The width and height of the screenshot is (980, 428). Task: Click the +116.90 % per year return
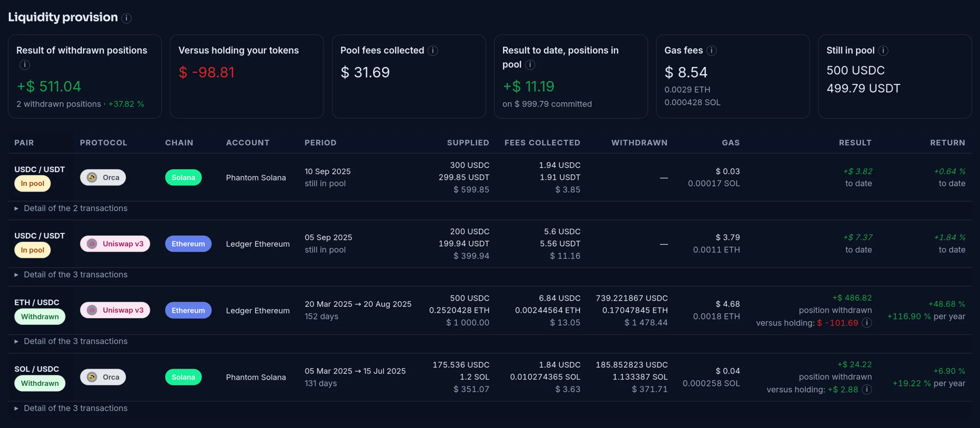tap(926, 316)
